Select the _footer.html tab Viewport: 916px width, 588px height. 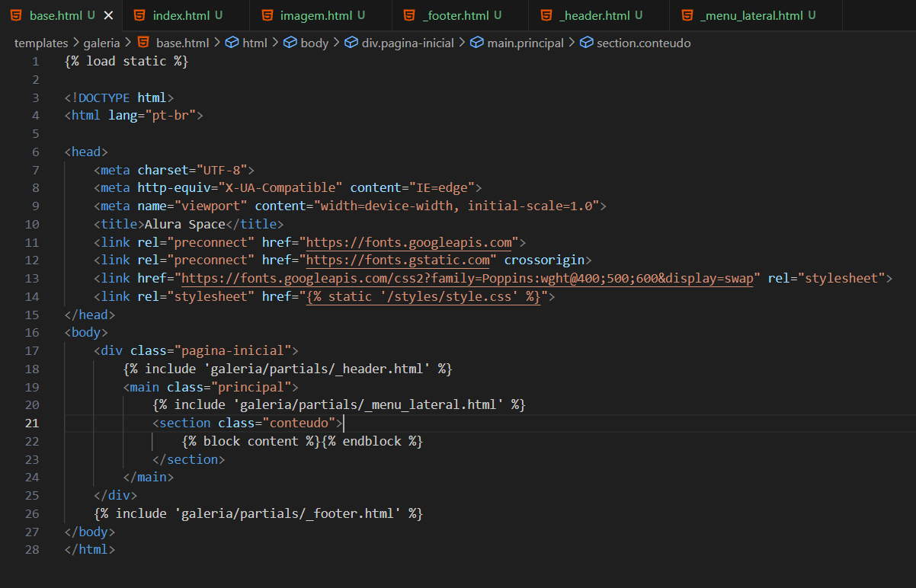coord(461,15)
